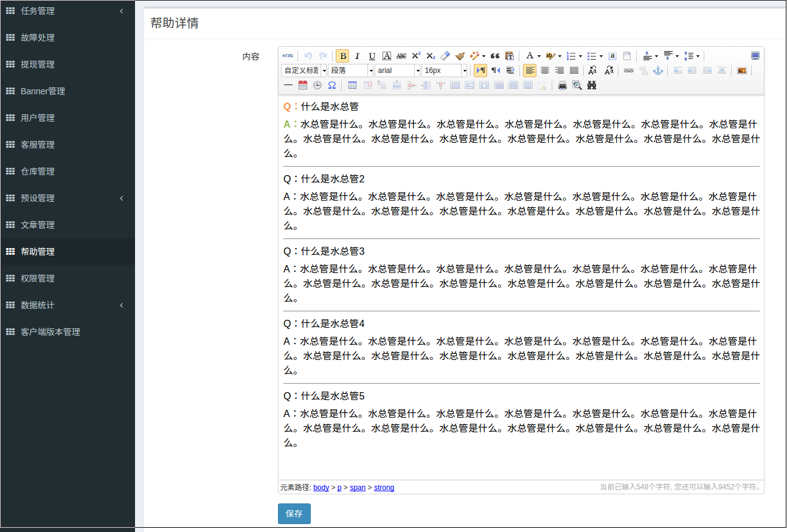Open the arial font family dropdown
787x532 pixels.
(398, 71)
